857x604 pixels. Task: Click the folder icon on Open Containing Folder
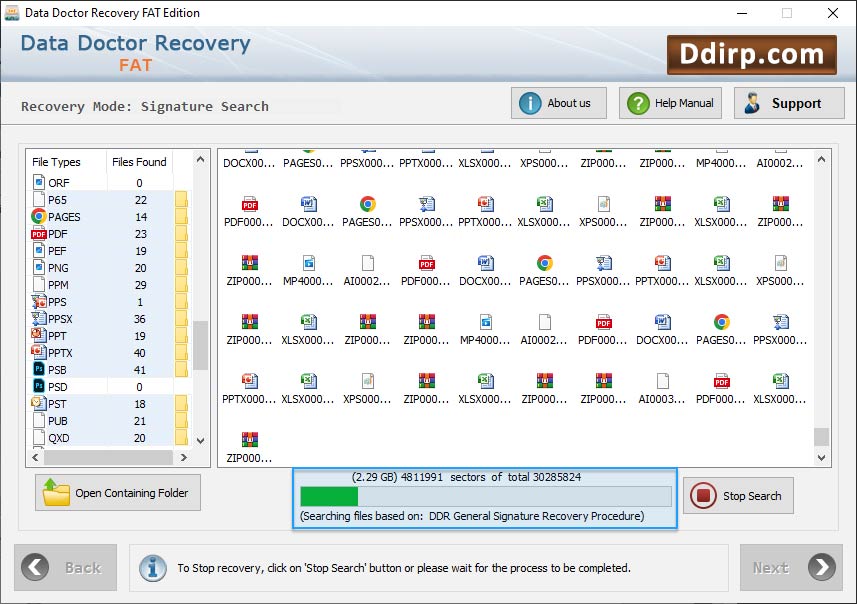pyautogui.click(x=56, y=492)
